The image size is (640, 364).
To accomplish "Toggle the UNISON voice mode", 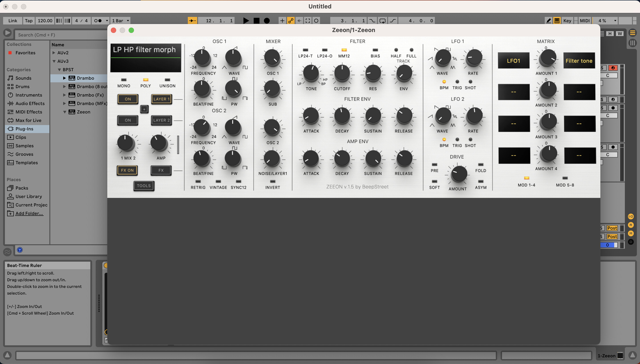I will 168,80.
